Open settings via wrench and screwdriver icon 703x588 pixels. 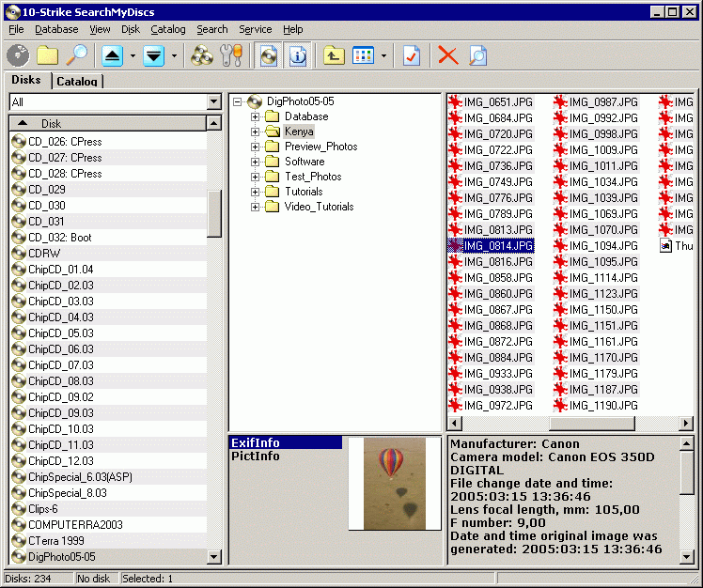pos(231,55)
